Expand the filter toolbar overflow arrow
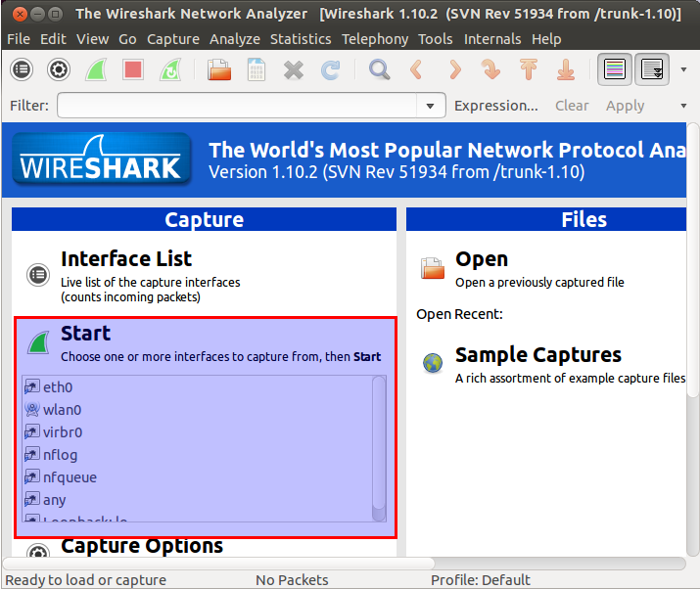Screen dimensions: 700x589 [683, 106]
